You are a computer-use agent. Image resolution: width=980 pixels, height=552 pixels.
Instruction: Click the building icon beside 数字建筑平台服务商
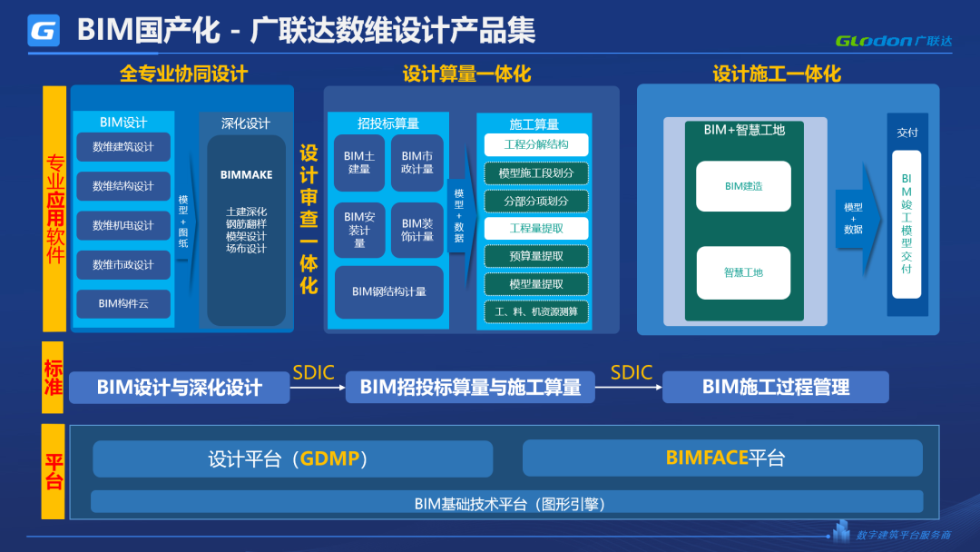[841, 531]
